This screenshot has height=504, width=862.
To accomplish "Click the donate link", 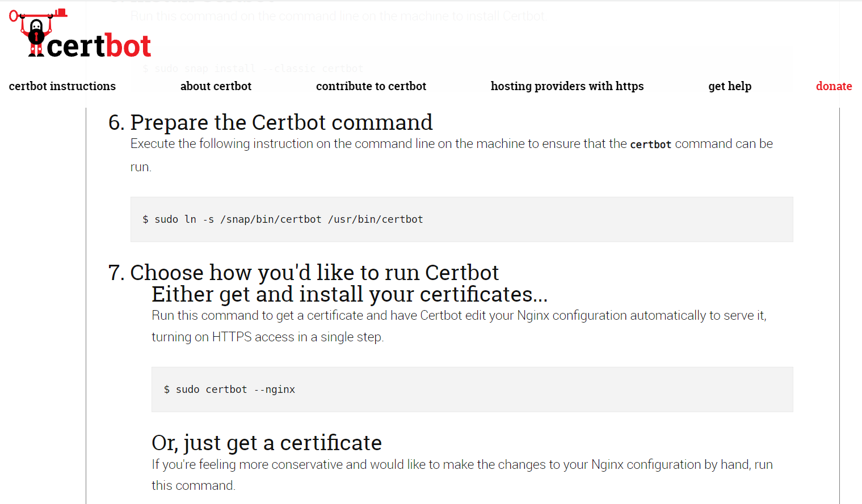I will (834, 86).
